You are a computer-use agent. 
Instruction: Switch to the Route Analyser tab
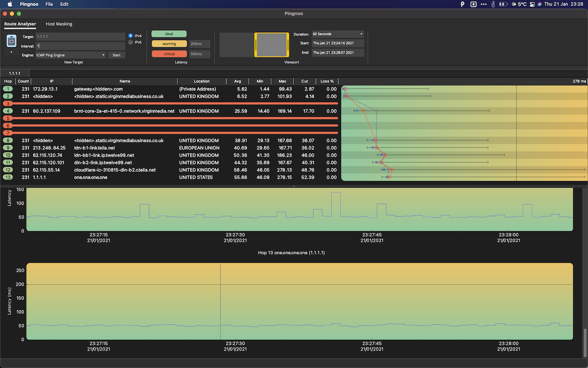[x=20, y=24]
